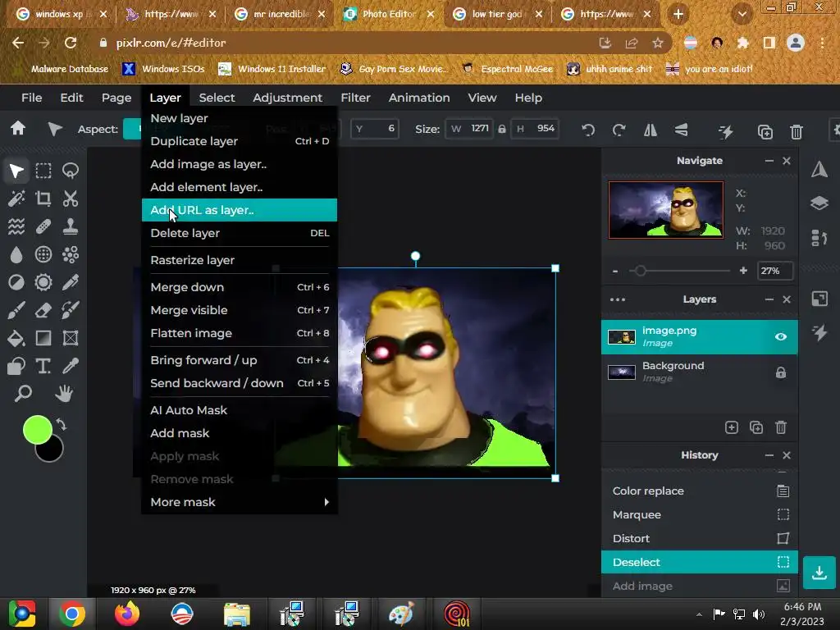The height and width of the screenshot is (630, 840).
Task: Select the Arrange/Move arrow tool
Action: (x=16, y=171)
